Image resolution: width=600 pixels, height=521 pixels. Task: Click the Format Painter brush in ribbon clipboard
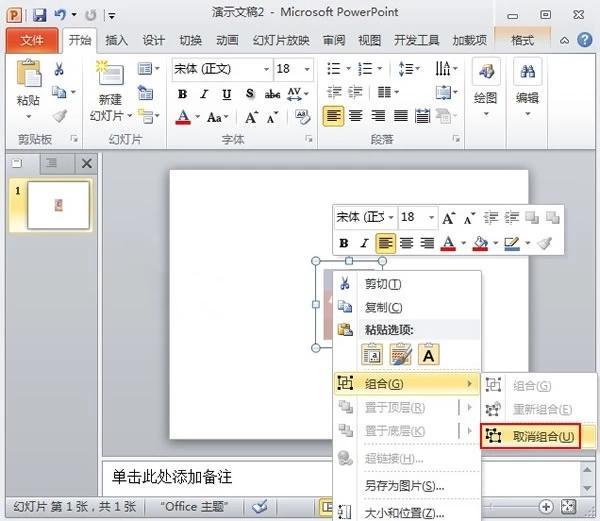60,116
